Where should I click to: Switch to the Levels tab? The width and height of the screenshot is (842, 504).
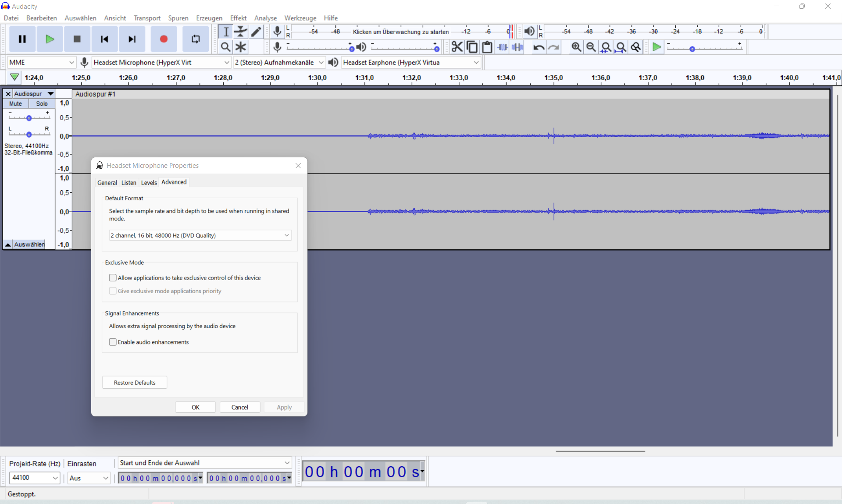[x=149, y=182]
